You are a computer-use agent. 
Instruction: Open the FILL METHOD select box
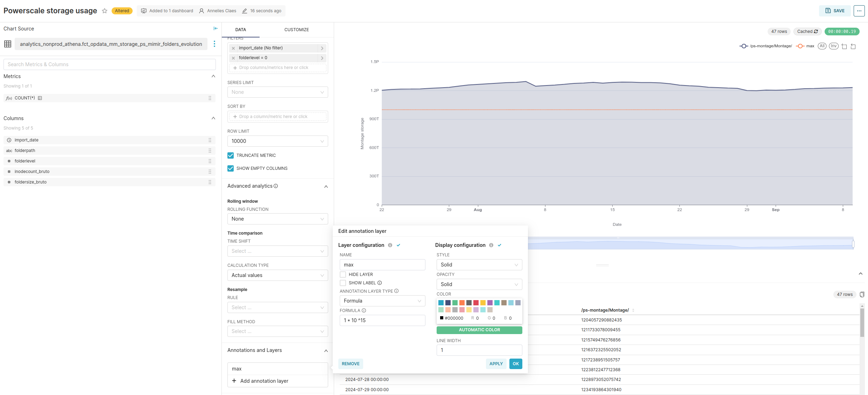click(x=277, y=331)
